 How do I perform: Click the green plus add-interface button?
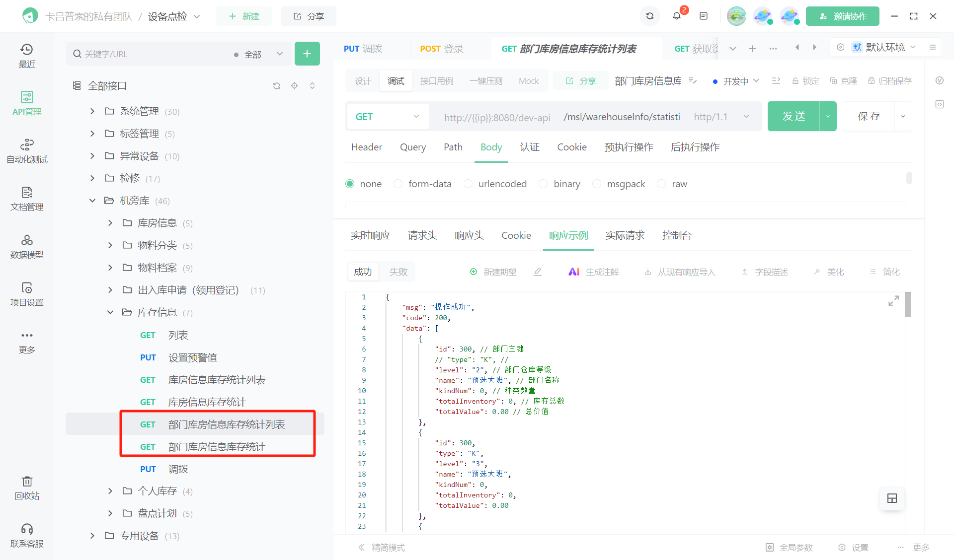pyautogui.click(x=307, y=54)
